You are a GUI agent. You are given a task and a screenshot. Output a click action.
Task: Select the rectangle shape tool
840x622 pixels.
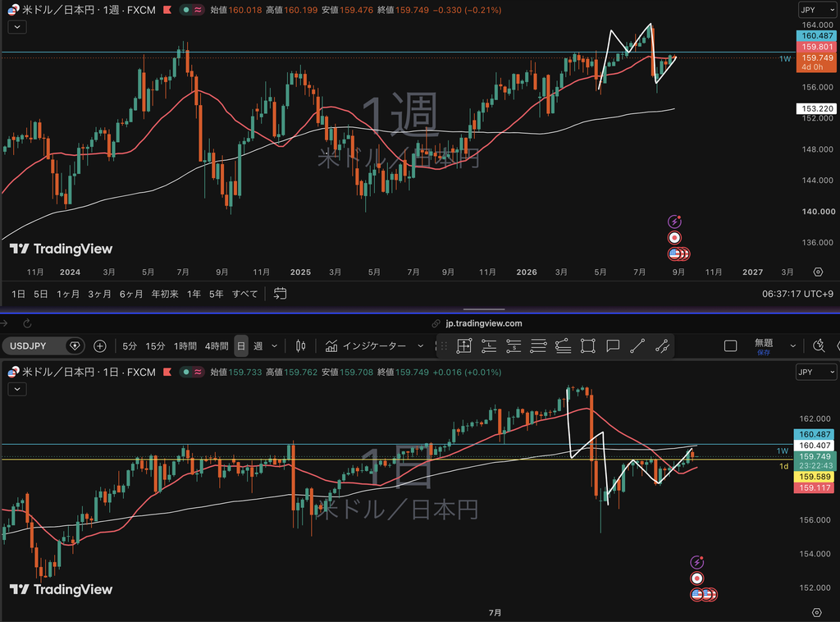pyautogui.click(x=587, y=346)
